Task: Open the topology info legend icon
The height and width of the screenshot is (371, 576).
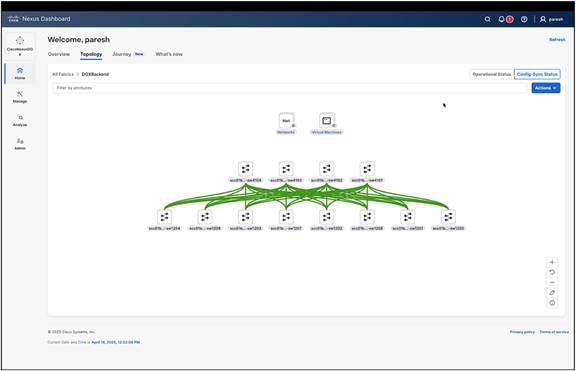Action: coord(552,303)
